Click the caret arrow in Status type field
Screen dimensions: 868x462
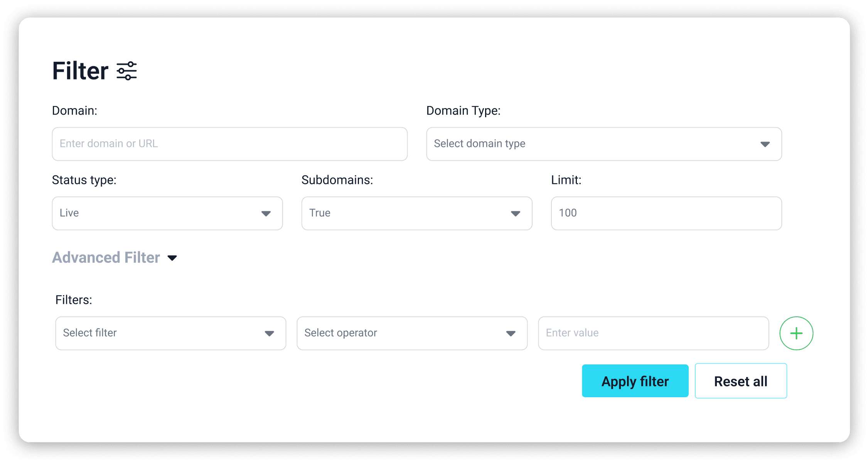[266, 214]
